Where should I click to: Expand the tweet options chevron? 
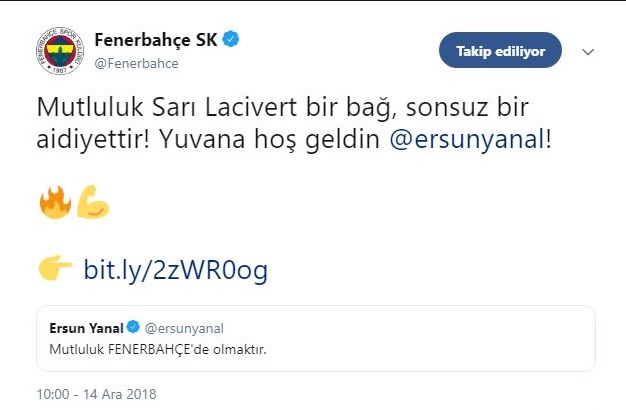(588, 52)
